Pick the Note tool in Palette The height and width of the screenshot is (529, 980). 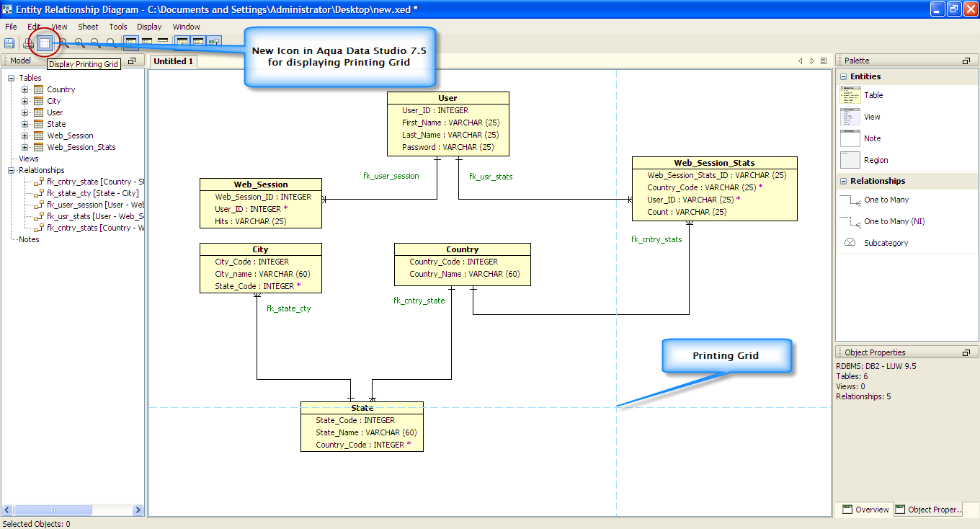coord(860,138)
